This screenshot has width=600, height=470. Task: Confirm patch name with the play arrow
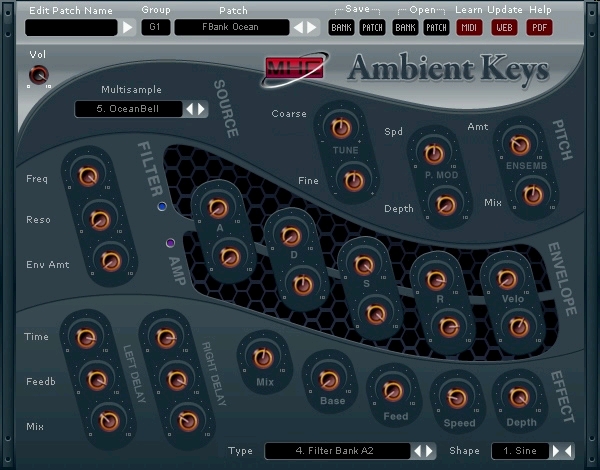[x=127, y=27]
